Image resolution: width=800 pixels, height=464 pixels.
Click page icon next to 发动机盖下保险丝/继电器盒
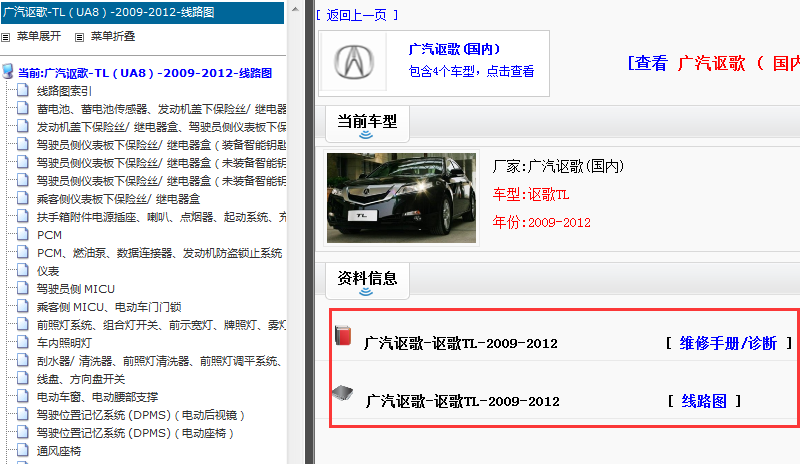(x=22, y=126)
